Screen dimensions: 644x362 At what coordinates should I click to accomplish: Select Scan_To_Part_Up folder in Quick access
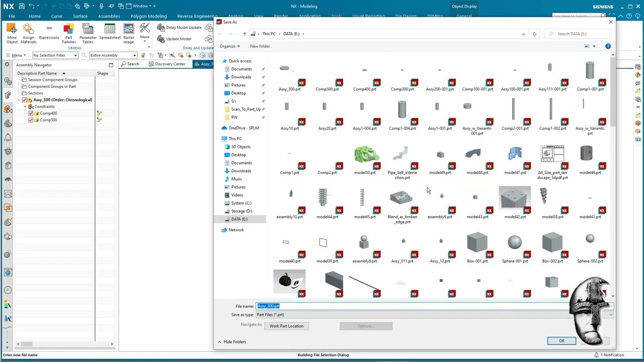246,109
